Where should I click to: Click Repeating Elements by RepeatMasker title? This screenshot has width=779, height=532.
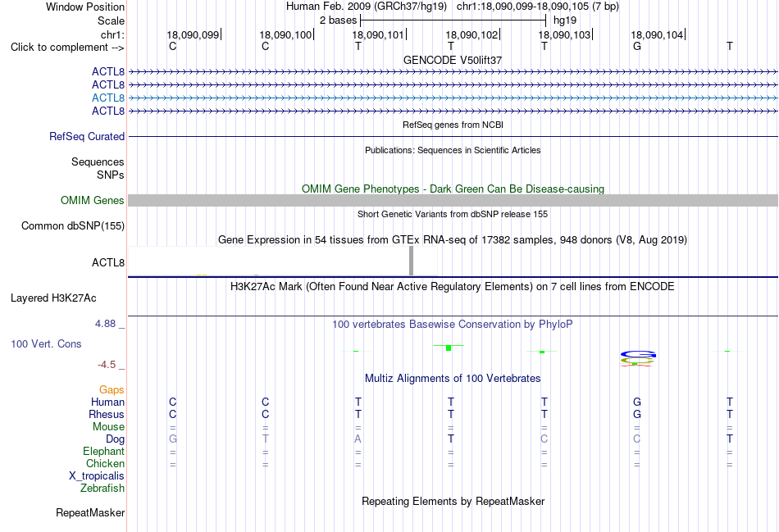click(x=453, y=501)
